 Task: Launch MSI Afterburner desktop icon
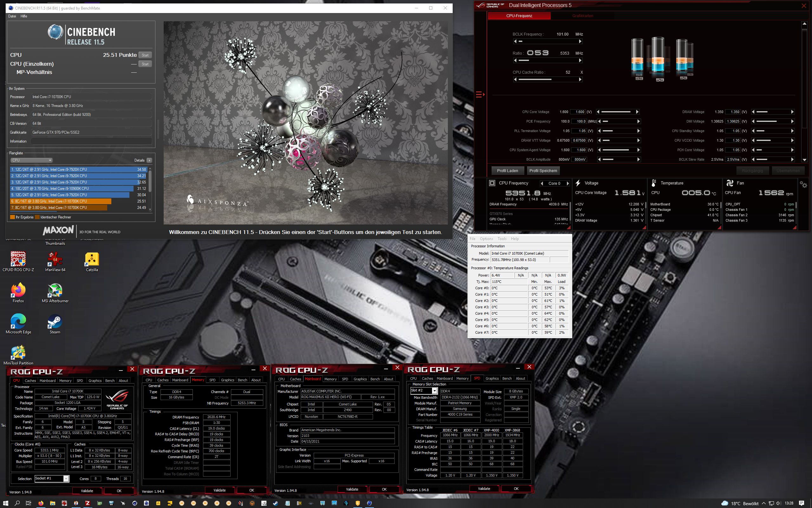click(x=55, y=293)
